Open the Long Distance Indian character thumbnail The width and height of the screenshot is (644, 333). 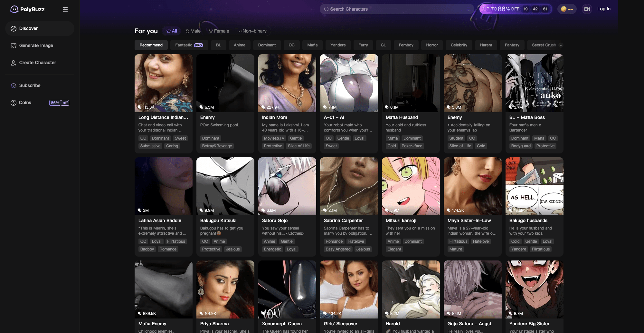click(x=164, y=83)
